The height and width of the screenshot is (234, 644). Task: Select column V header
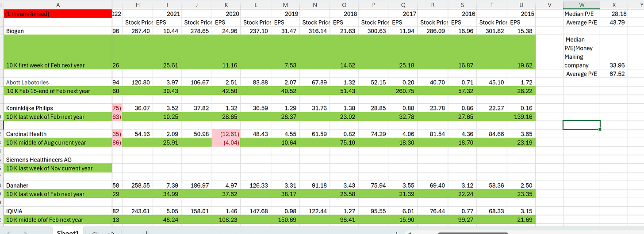point(549,4)
